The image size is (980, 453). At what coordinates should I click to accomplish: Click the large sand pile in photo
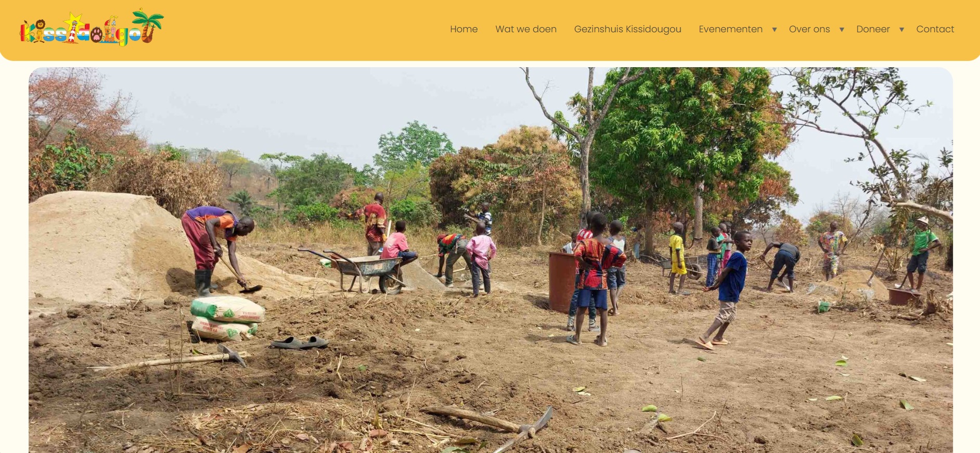coord(114,245)
